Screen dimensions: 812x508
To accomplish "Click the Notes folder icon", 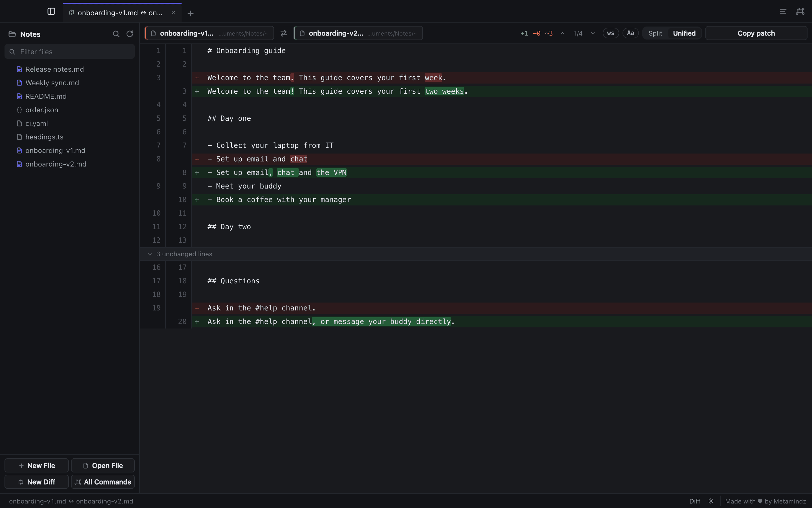I will click(x=12, y=34).
